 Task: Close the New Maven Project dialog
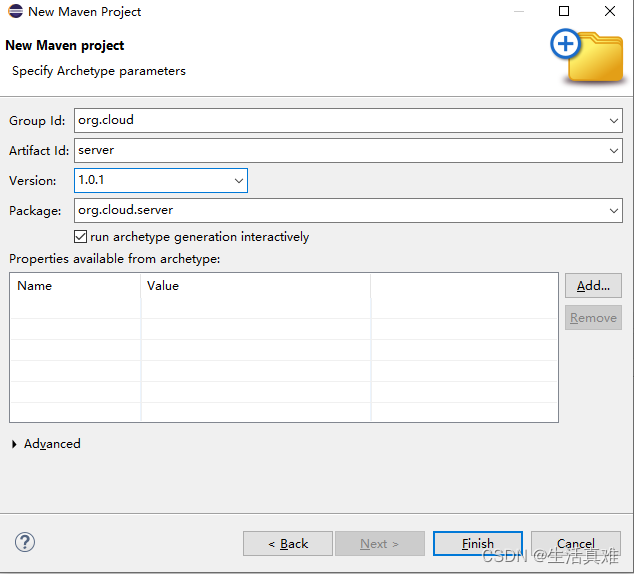pos(610,11)
